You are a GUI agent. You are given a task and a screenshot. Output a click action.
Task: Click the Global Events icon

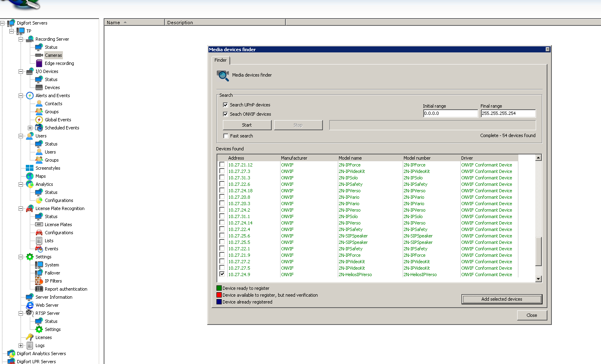[39, 120]
